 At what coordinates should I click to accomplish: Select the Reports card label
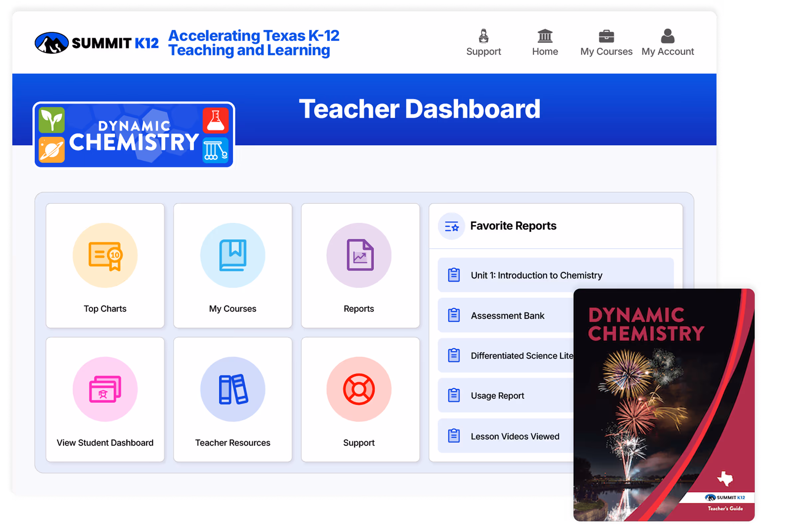[359, 309]
